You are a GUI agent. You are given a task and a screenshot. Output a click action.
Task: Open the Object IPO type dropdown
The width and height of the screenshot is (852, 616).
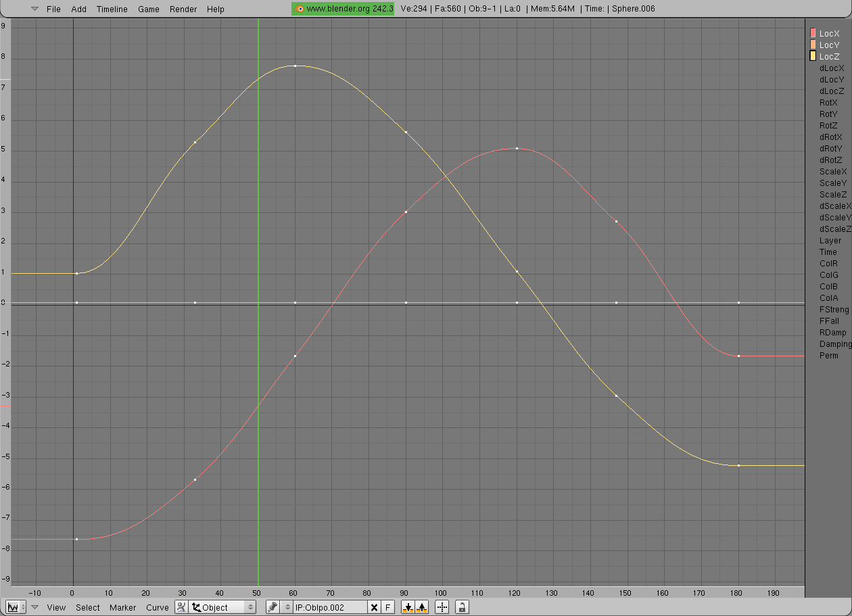pos(222,607)
